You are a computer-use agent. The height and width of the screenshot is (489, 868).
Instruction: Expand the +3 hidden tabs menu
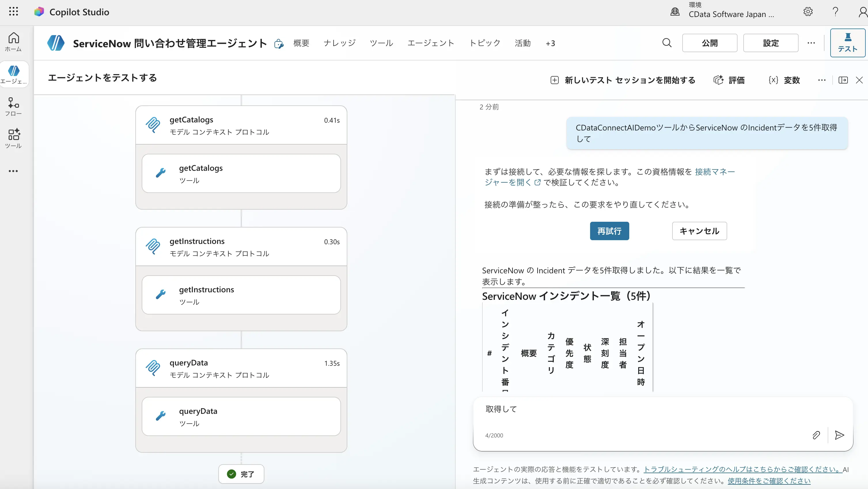[x=551, y=43]
